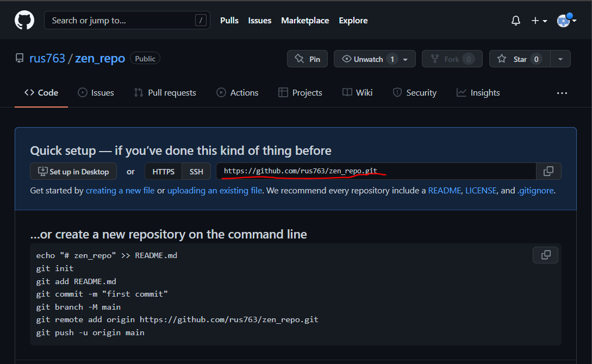Click the 'create a new repository' heading
Screen dimensions: 592x364
(x=169, y=234)
